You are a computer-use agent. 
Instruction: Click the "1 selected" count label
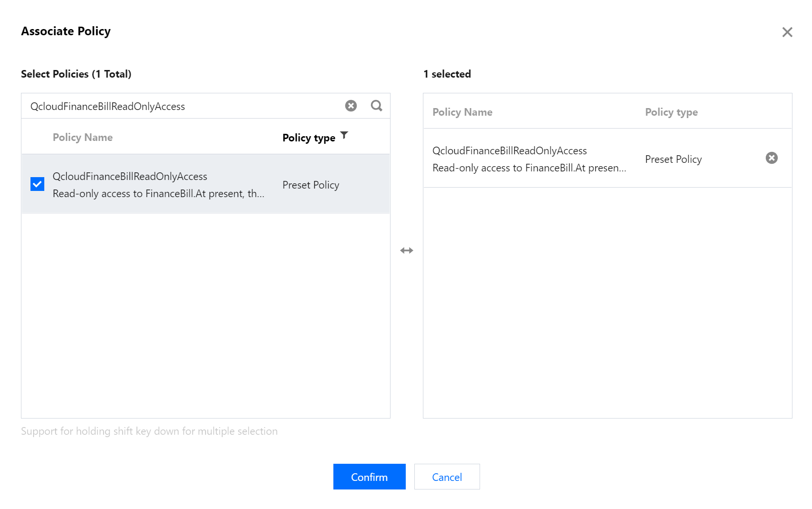point(447,74)
